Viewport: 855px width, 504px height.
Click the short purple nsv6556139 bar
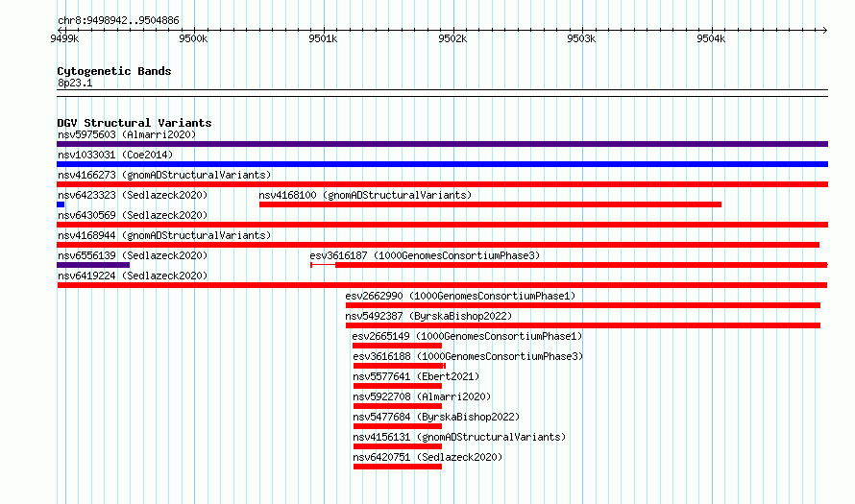click(93, 265)
